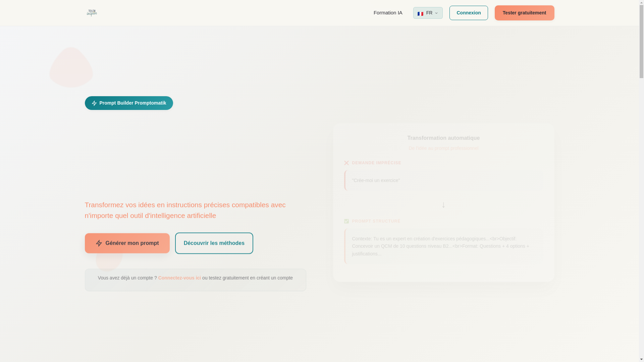Click the structured prompt example text starting with Contexte
644x362 pixels.
coord(440,246)
